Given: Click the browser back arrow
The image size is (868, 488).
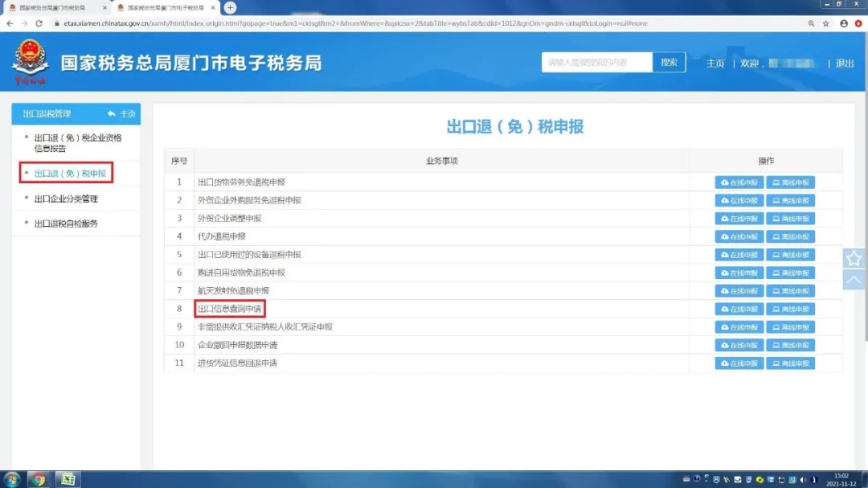Looking at the screenshot, I should click(10, 23).
